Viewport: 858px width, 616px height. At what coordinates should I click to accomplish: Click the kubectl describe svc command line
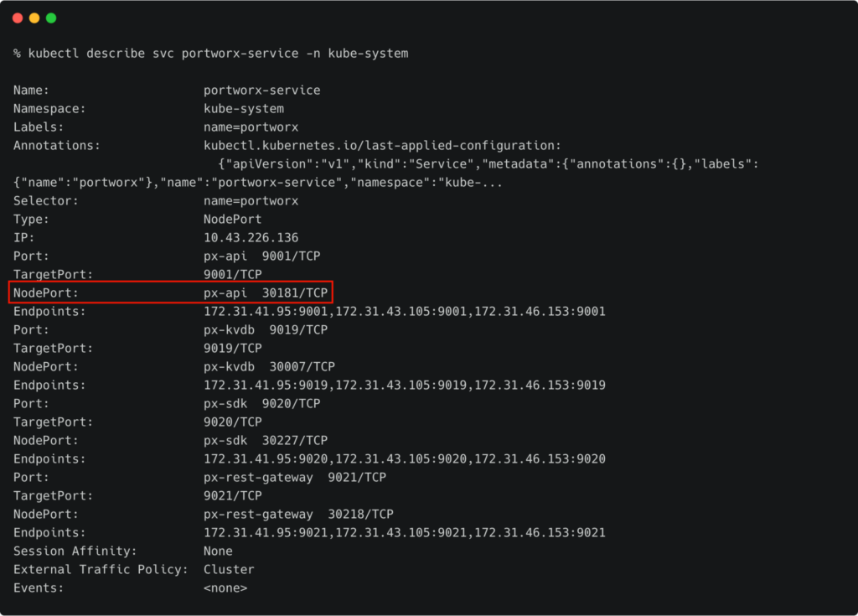(210, 54)
